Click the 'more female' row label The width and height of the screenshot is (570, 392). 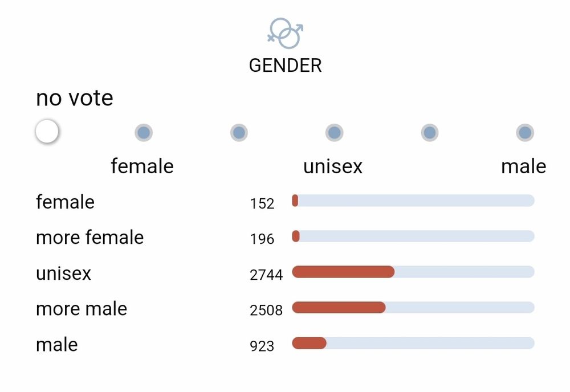[x=89, y=238]
